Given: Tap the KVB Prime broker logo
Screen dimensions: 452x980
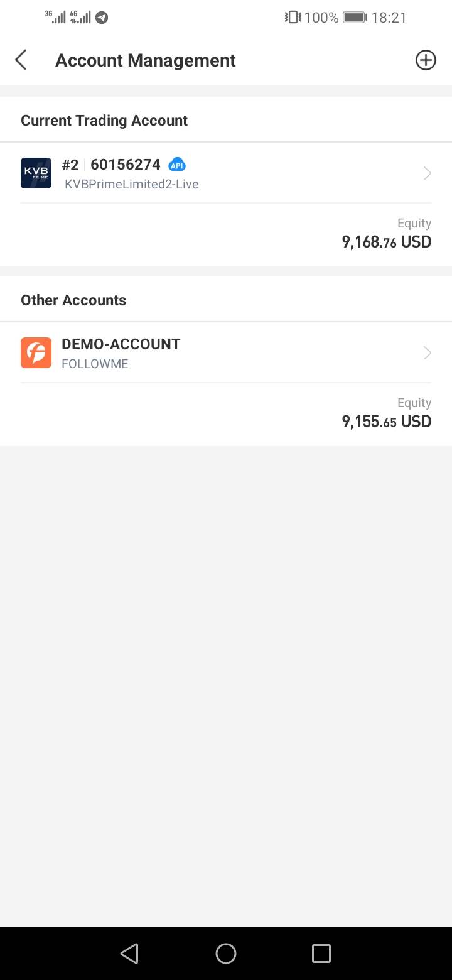Looking at the screenshot, I should [x=36, y=173].
